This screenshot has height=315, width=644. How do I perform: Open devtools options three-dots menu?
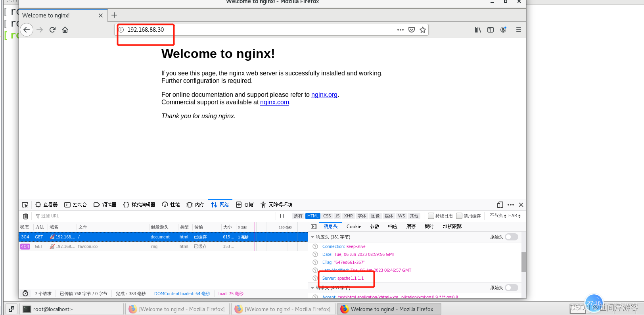coord(511,205)
